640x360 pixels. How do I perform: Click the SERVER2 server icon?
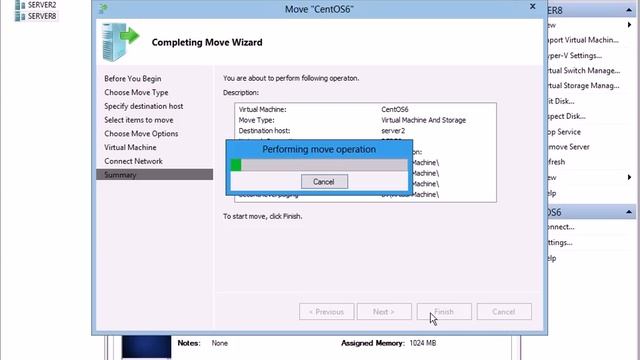20,5
